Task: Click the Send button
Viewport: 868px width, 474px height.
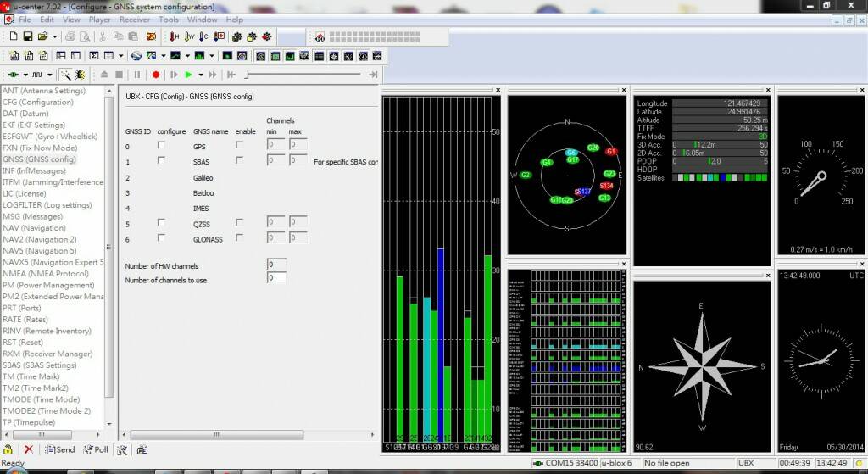Action: (59, 449)
